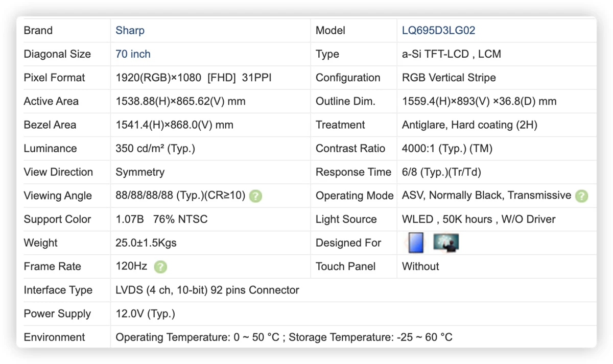
Task: Click the 1.07B 76% NTSC value
Action: [x=161, y=220]
